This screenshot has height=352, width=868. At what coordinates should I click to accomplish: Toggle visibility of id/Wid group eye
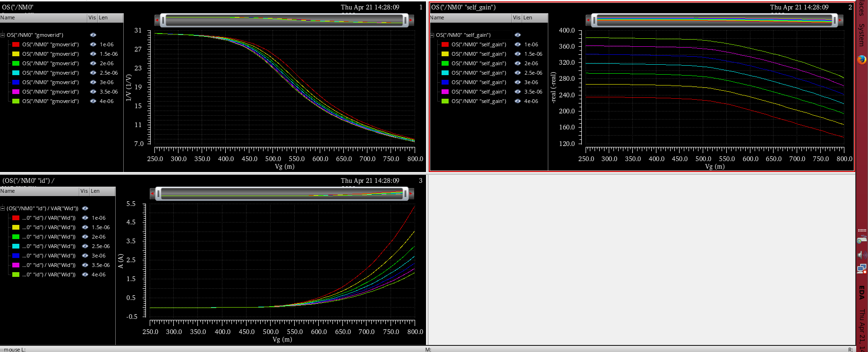coord(85,208)
